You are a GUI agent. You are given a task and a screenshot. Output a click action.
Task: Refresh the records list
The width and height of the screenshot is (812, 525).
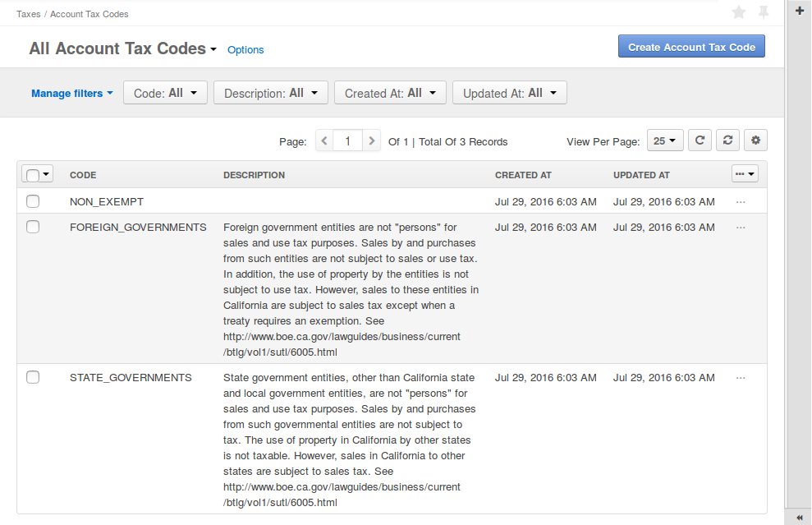tap(700, 140)
